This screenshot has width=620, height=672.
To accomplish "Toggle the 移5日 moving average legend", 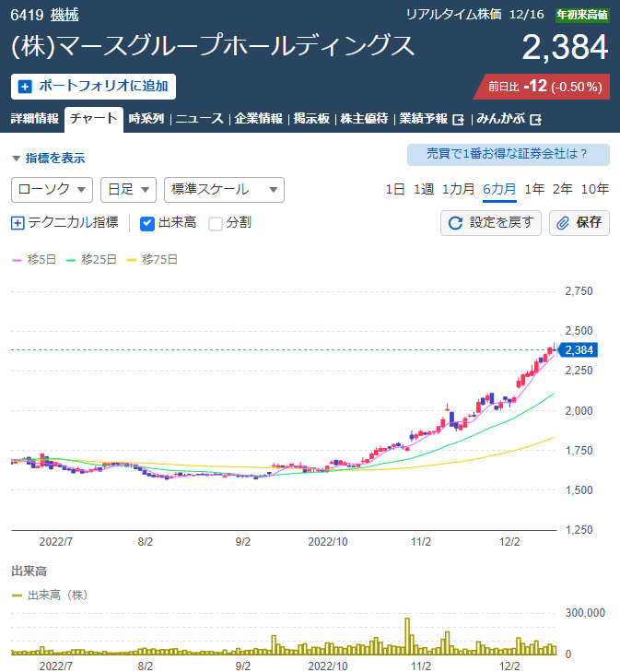I will pos(34,260).
